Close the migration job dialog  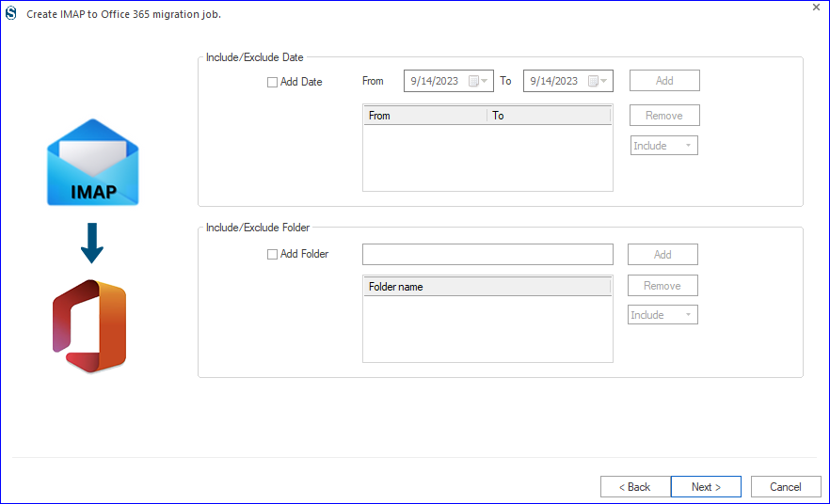(x=816, y=8)
